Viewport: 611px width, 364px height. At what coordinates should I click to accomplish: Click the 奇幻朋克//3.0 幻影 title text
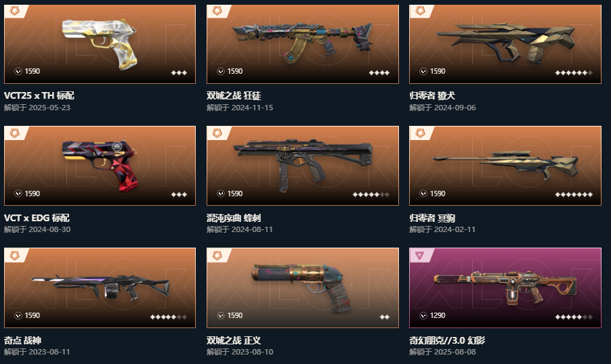[x=447, y=340]
